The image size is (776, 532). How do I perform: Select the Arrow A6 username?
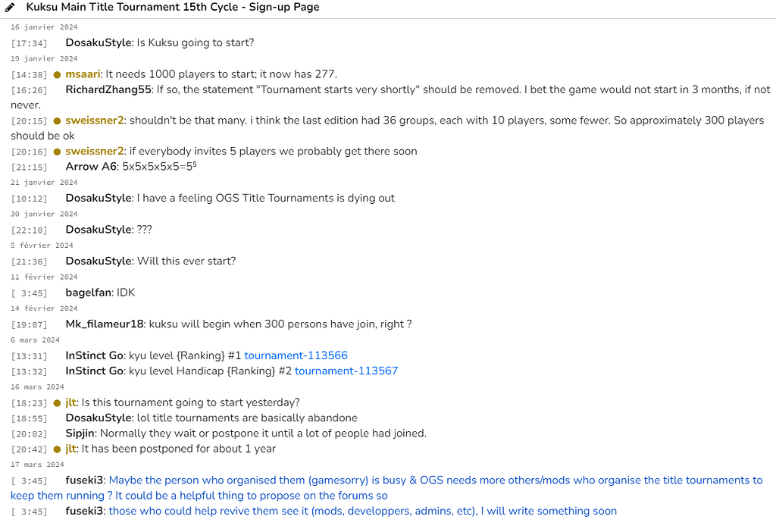[x=92, y=167]
